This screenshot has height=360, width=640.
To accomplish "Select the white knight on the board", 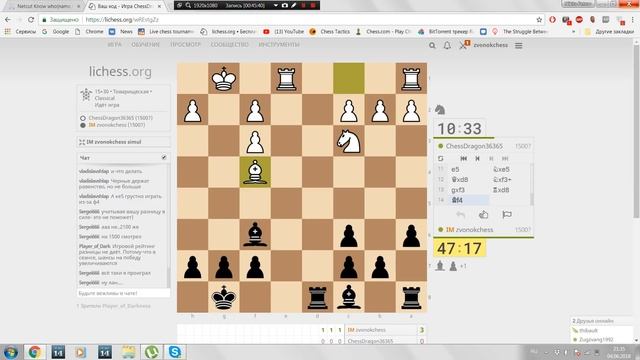I will coord(349,141).
